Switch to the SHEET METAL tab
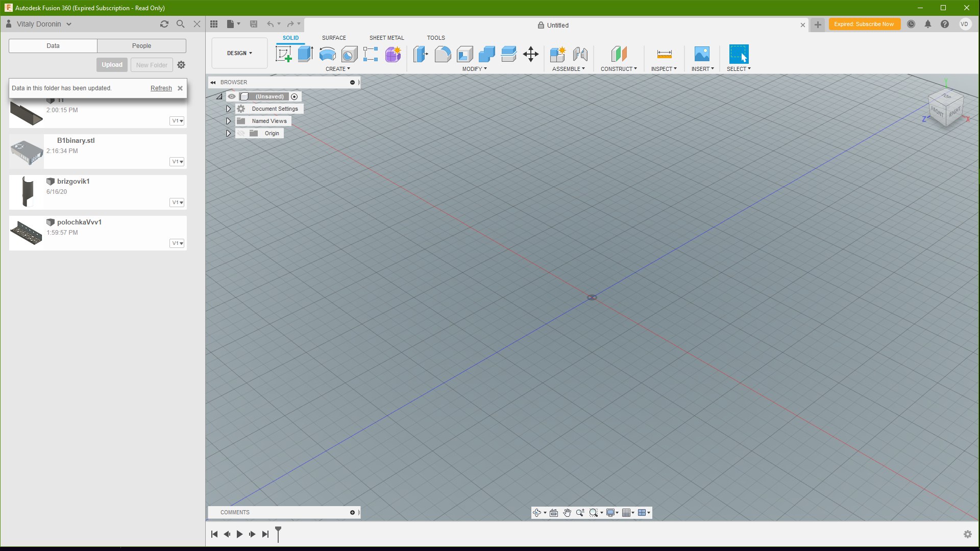The width and height of the screenshot is (980, 551). coord(386,38)
